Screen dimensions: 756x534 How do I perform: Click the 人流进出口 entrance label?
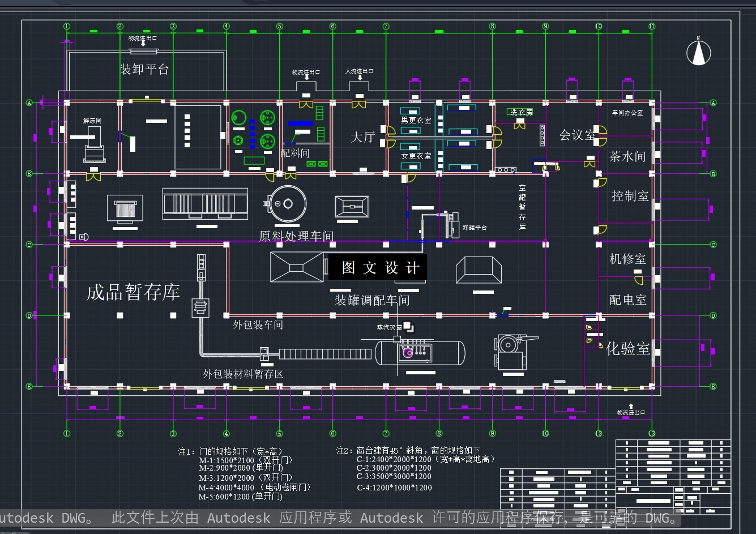point(359,71)
